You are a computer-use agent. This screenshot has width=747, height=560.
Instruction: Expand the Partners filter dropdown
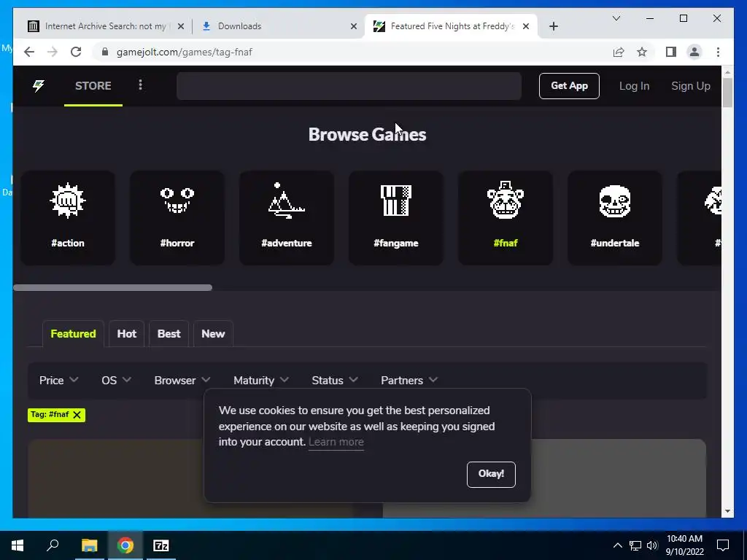tap(409, 381)
